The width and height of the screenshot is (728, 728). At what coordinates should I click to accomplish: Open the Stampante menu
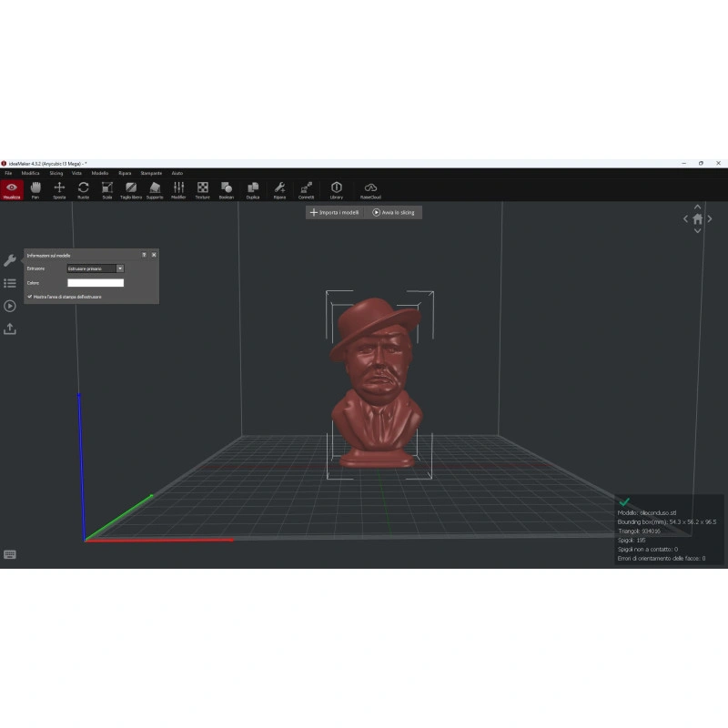point(151,173)
